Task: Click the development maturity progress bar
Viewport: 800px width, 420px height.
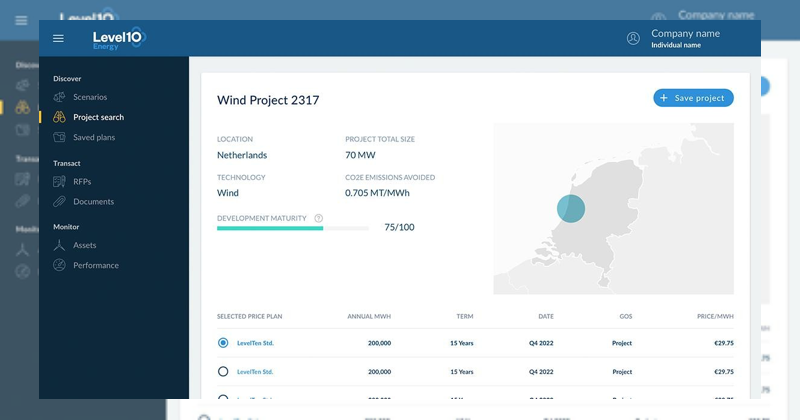Action: click(x=292, y=228)
